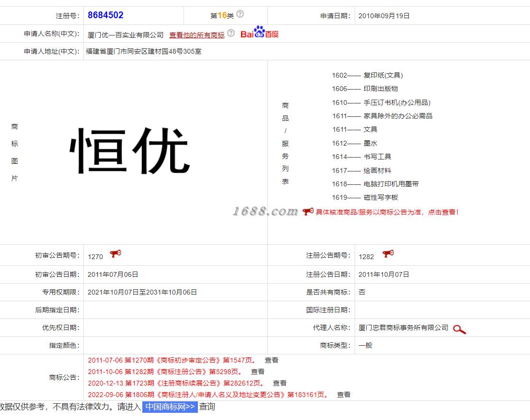
Task: Click agent name 厦门忠君商标事务所有限公司
Action: [403, 328]
